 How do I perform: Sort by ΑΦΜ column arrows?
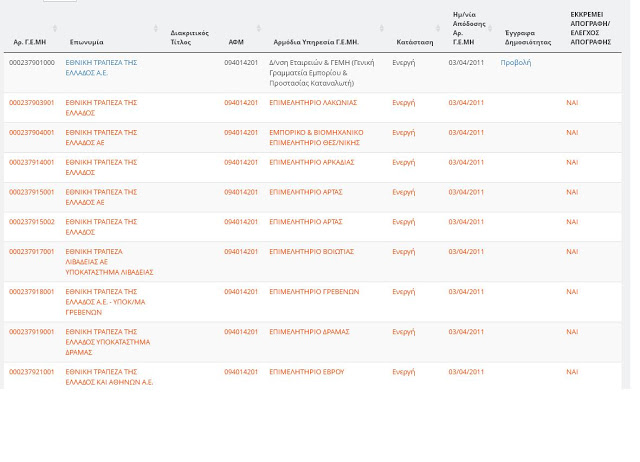point(258,28)
